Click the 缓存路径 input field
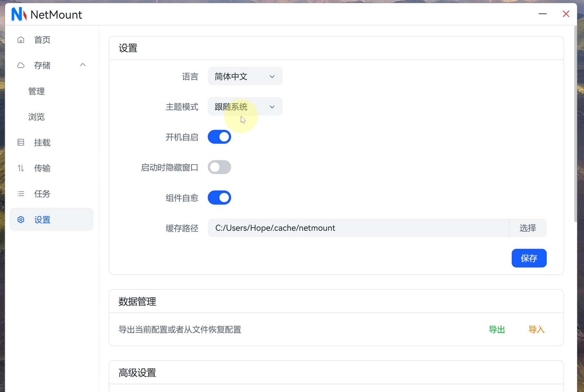 [x=358, y=228]
